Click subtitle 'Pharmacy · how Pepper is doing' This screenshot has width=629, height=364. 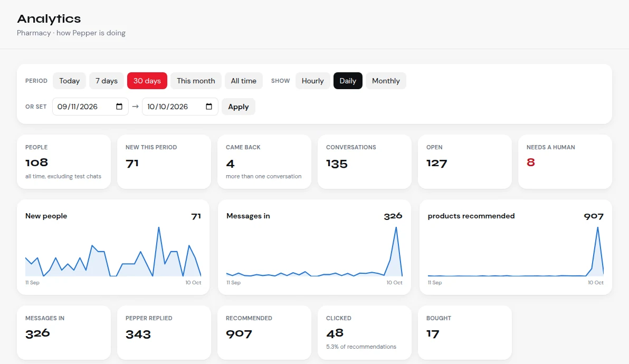71,33
